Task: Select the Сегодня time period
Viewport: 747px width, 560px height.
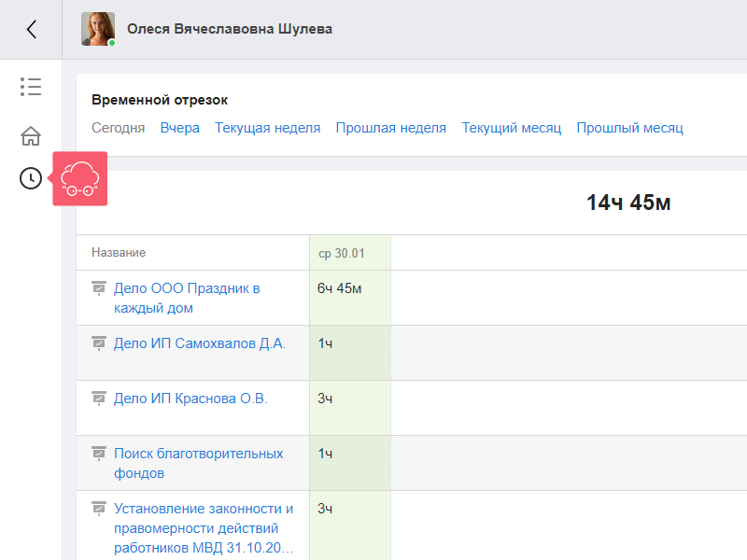Action: click(x=119, y=128)
